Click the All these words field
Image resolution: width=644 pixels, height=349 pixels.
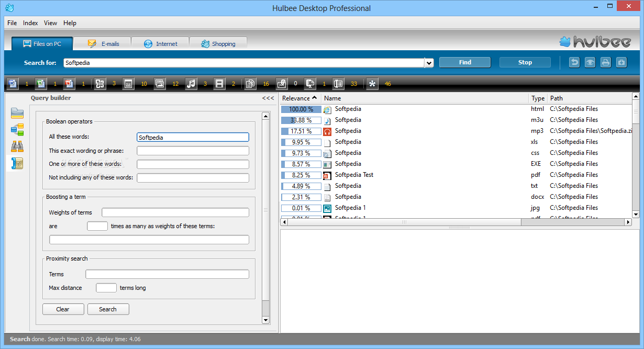pos(193,137)
